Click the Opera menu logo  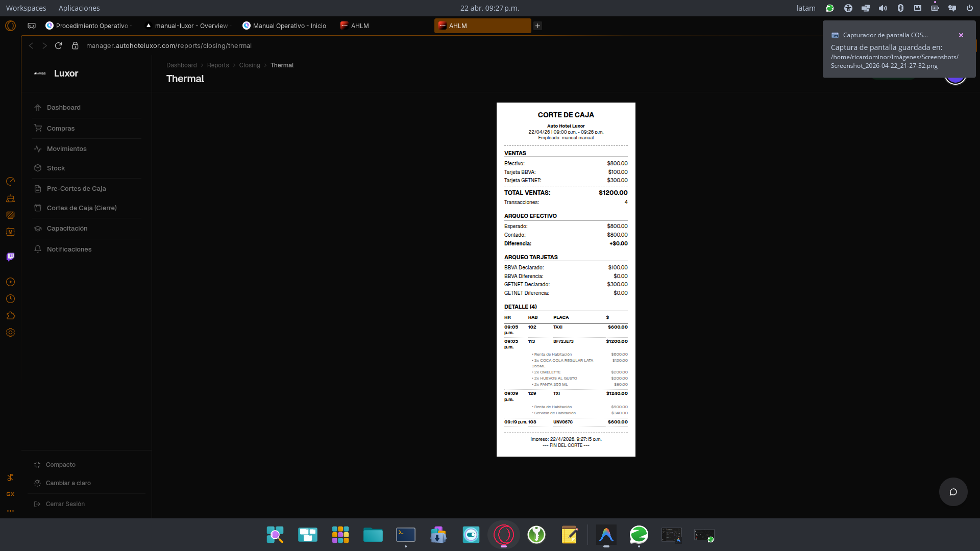pyautogui.click(x=10, y=26)
